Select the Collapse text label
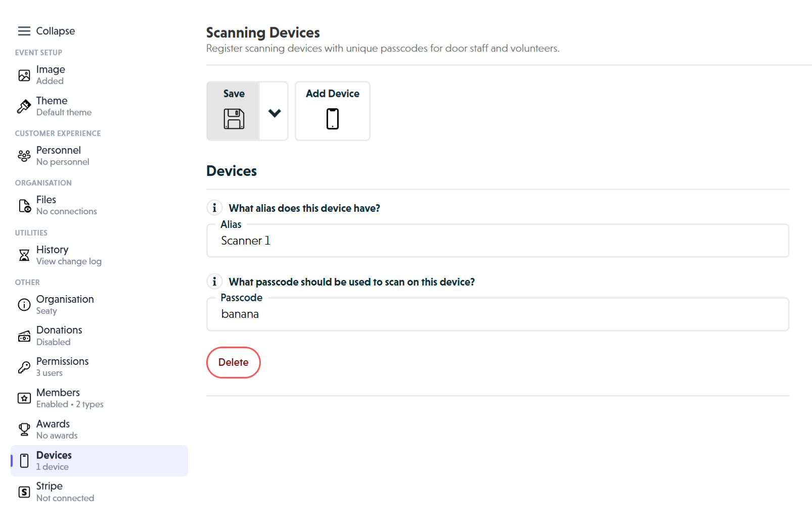The height and width of the screenshot is (519, 812). tap(56, 31)
